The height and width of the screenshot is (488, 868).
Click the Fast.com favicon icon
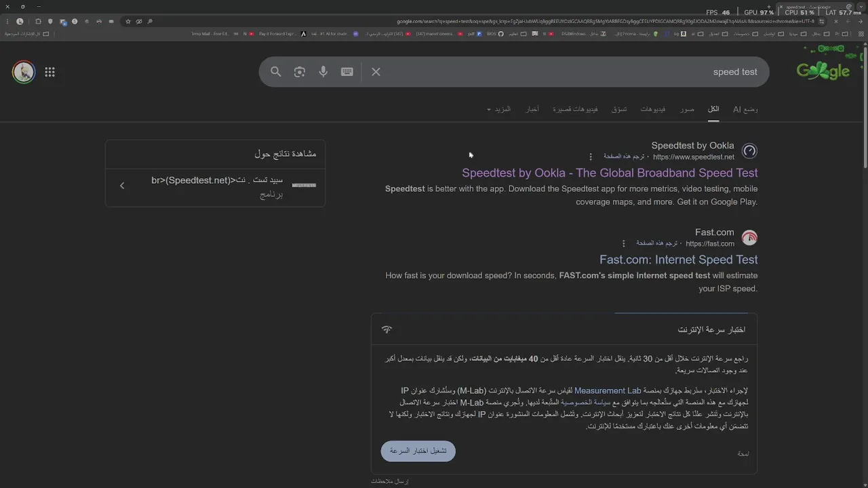749,237
